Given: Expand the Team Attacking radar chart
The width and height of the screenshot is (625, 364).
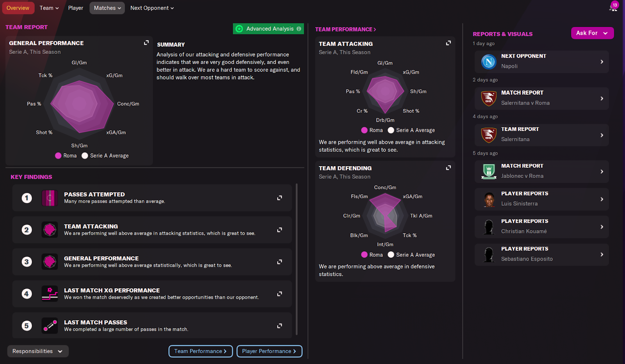Looking at the screenshot, I should pyautogui.click(x=448, y=43).
